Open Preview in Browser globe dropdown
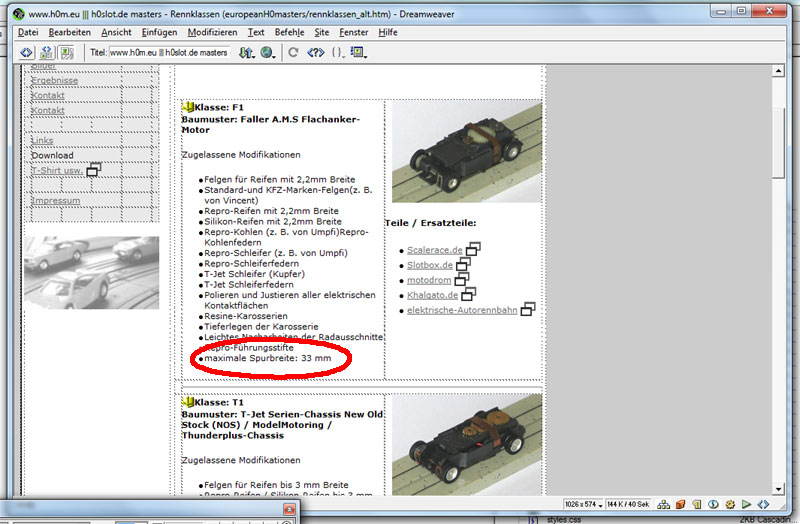800x524 pixels. pyautogui.click(x=267, y=52)
